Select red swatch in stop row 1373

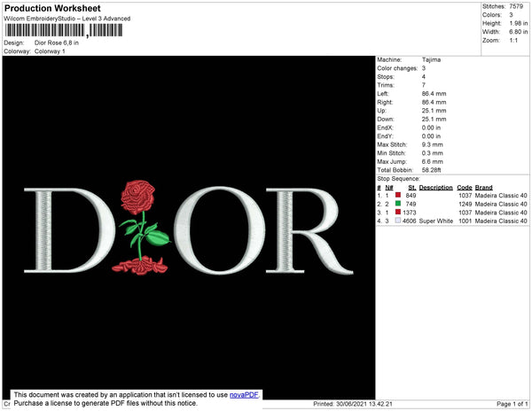coord(398,212)
